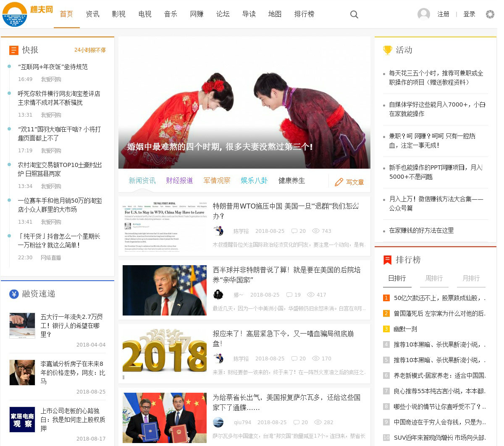Open 西半球并非特朗普说了算 article title
This screenshot has height=446, width=504.
pos(286,275)
